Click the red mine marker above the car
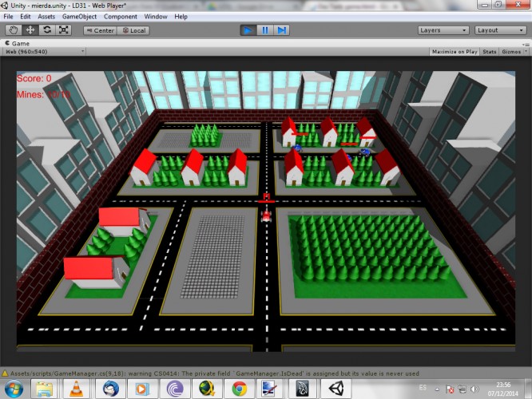The image size is (532, 399). pos(267,198)
